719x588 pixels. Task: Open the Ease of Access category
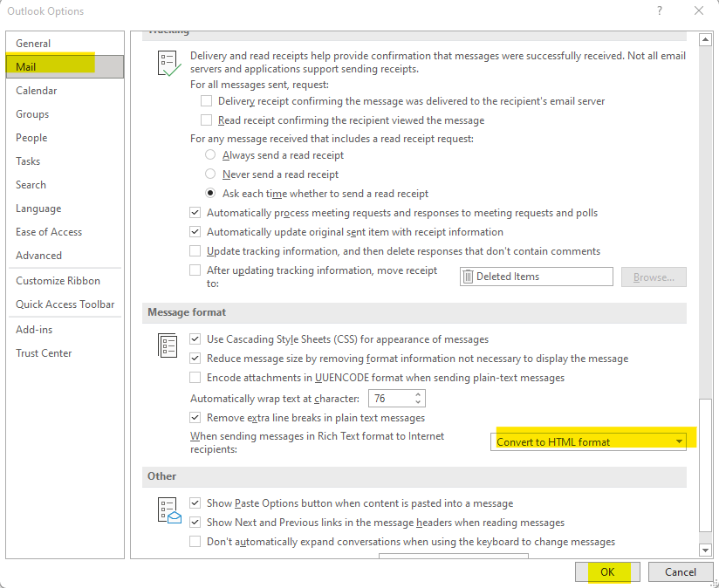(65, 232)
